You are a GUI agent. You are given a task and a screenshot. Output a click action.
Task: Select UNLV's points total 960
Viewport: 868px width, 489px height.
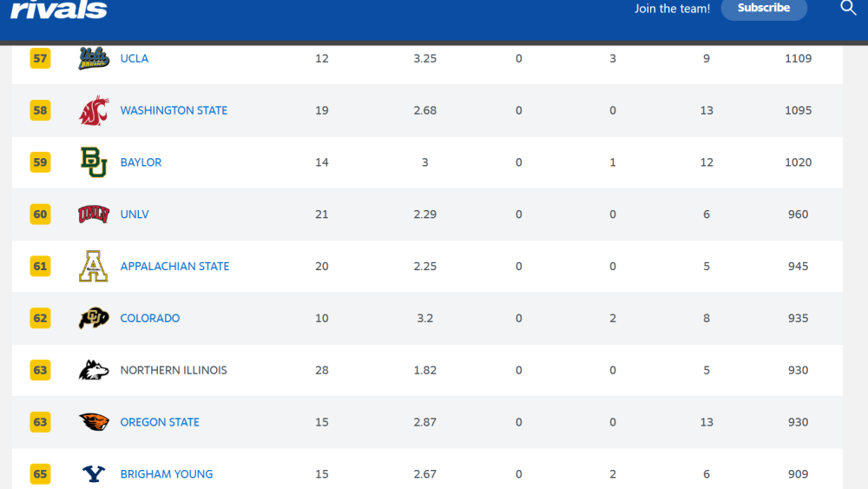click(x=799, y=215)
